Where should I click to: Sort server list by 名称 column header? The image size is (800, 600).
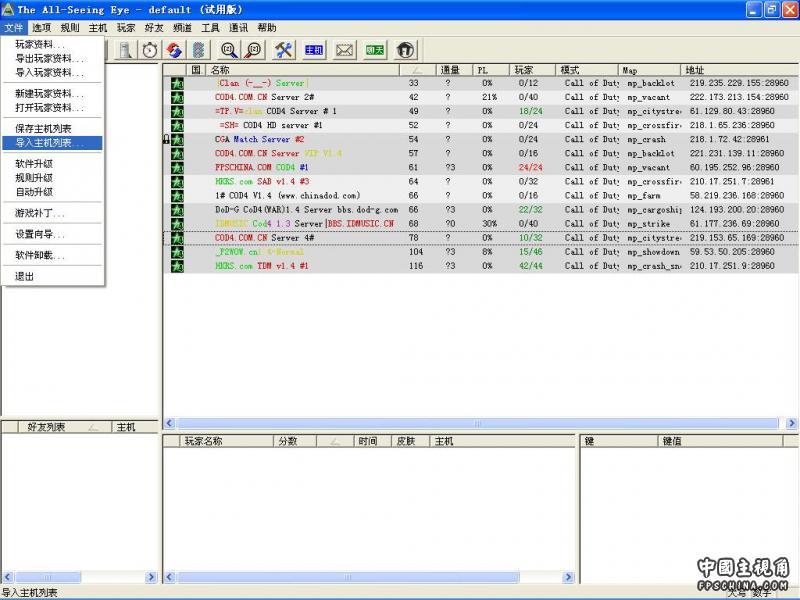303,70
